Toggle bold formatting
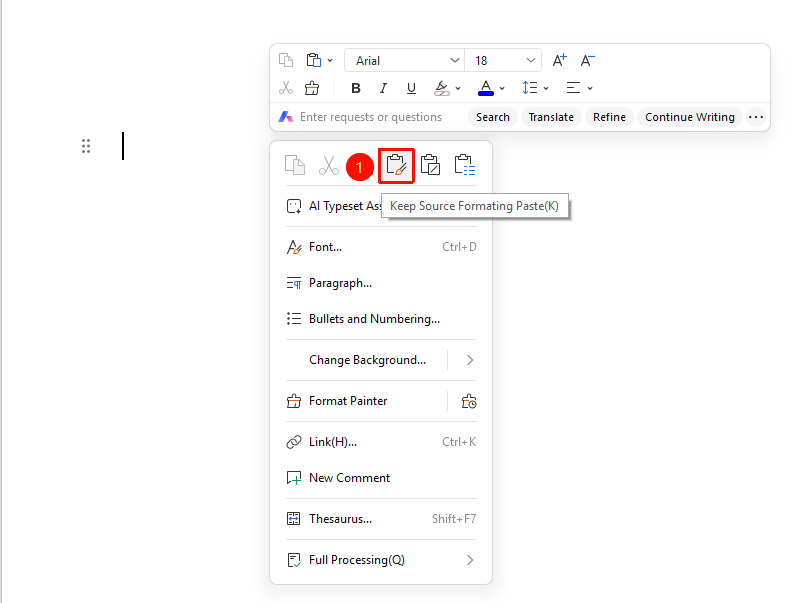This screenshot has height=603, width=802. tap(356, 88)
